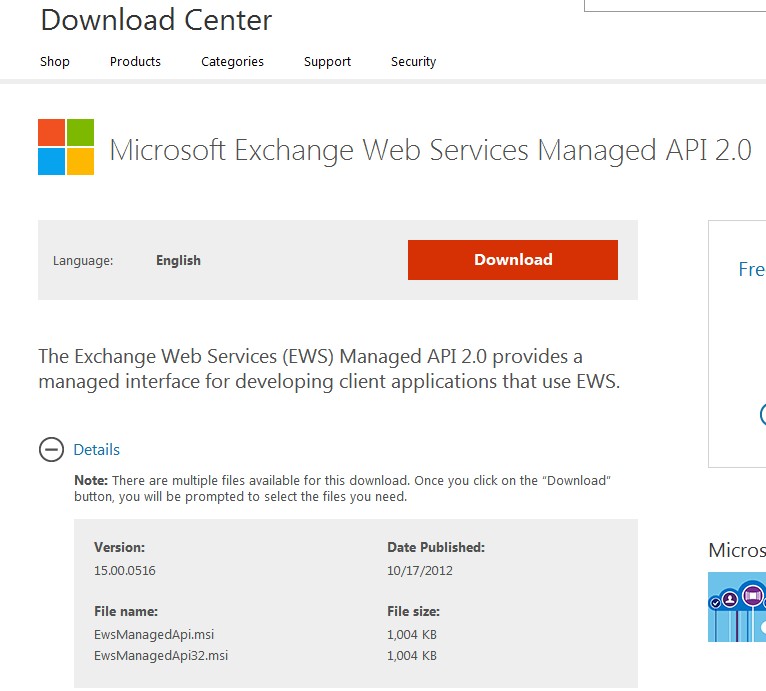Image resolution: width=766 pixels, height=691 pixels.
Task: Click the Version: label
Action: click(120, 547)
